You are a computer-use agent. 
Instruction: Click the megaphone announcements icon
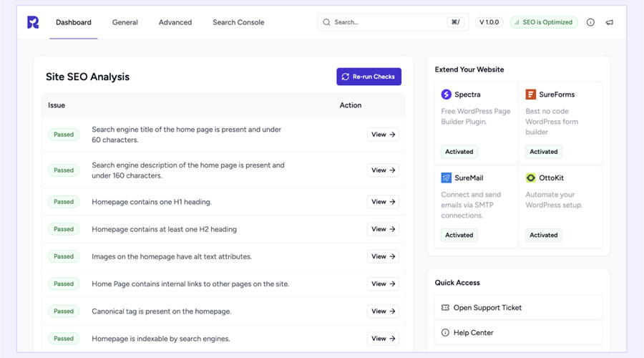(x=610, y=22)
